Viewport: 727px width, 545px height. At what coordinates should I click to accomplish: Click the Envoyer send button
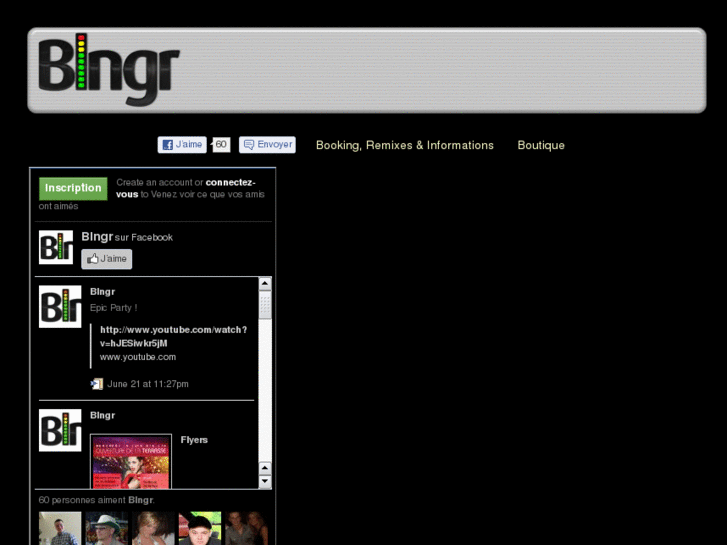(267, 145)
